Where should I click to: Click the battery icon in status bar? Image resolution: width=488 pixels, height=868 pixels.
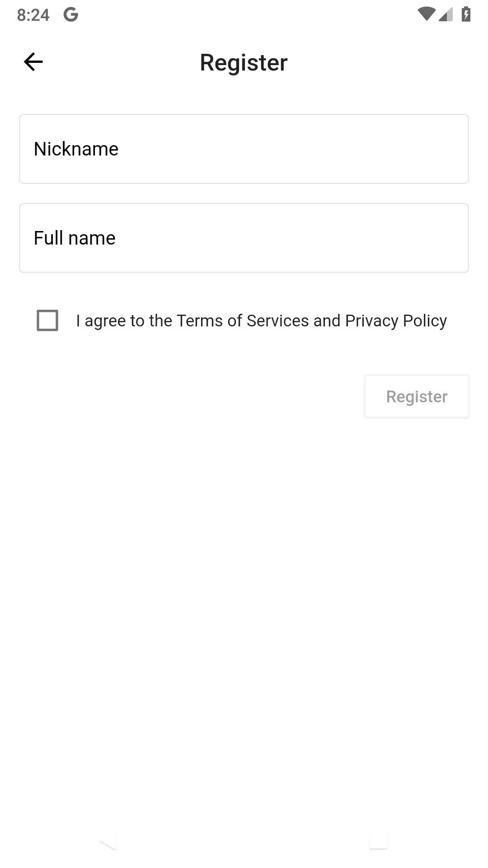[466, 14]
